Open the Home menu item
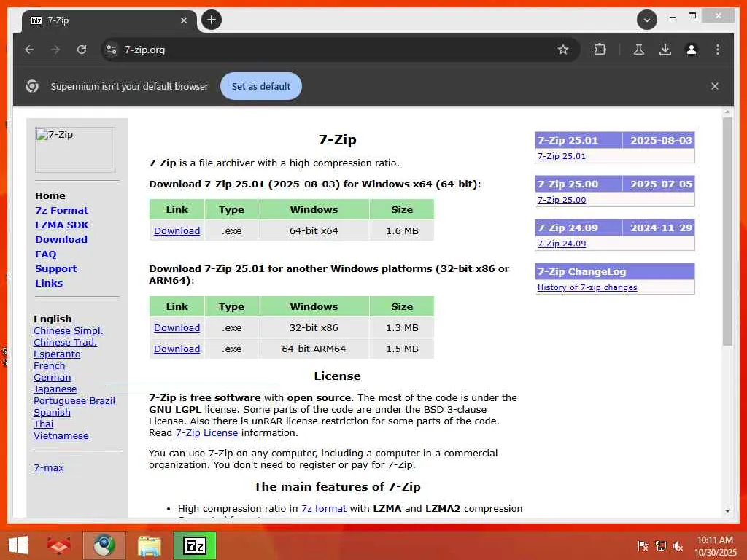The image size is (747, 560). [x=50, y=195]
